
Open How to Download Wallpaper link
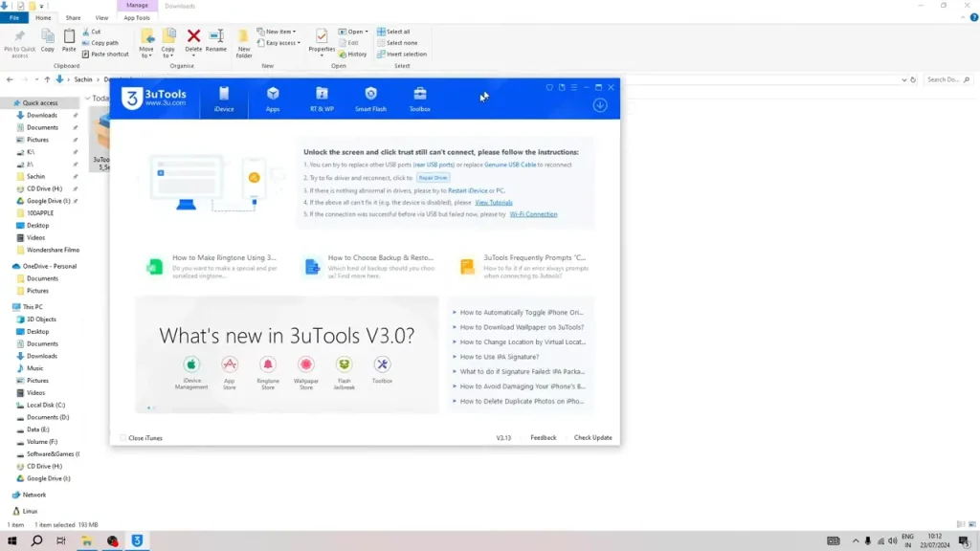pyautogui.click(x=522, y=327)
